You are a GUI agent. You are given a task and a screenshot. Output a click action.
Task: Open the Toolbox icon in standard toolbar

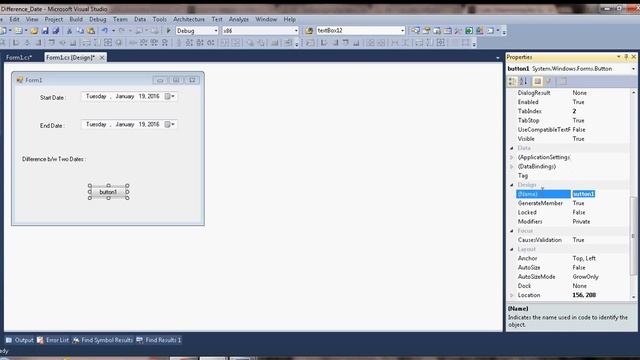(x=458, y=31)
